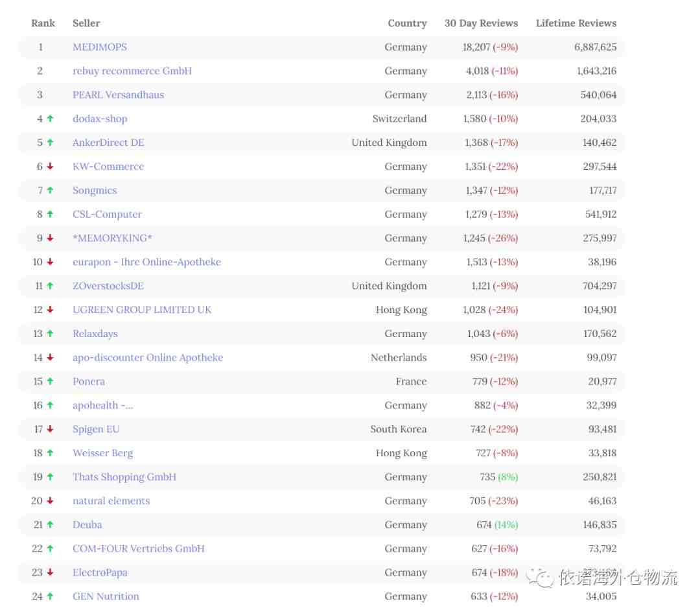The height and width of the screenshot is (608, 700).
Task: Click the Netherlands country cell
Action: (399, 358)
